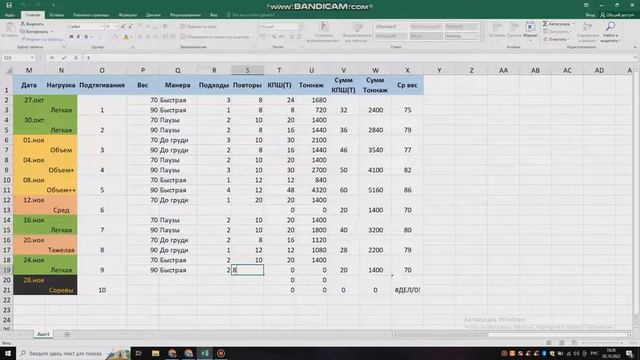Click the Insert Function fx icon
The height and width of the screenshot is (360, 640).
[76, 58]
